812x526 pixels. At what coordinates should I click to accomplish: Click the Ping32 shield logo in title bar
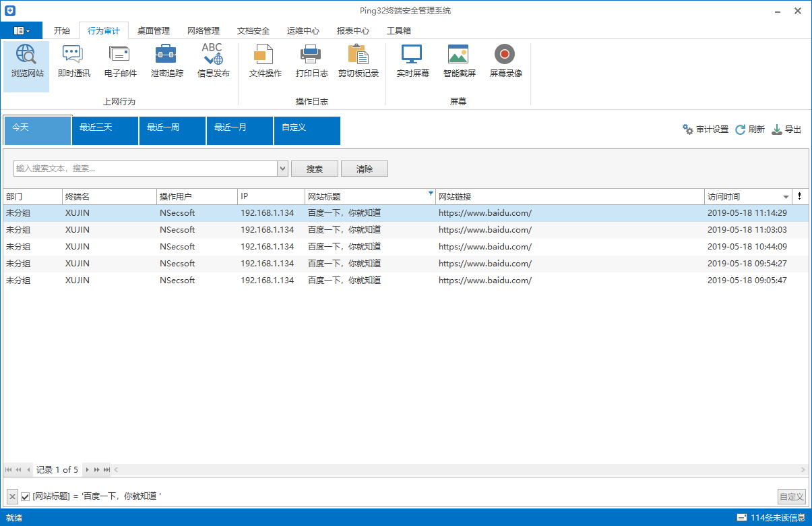tap(10, 11)
